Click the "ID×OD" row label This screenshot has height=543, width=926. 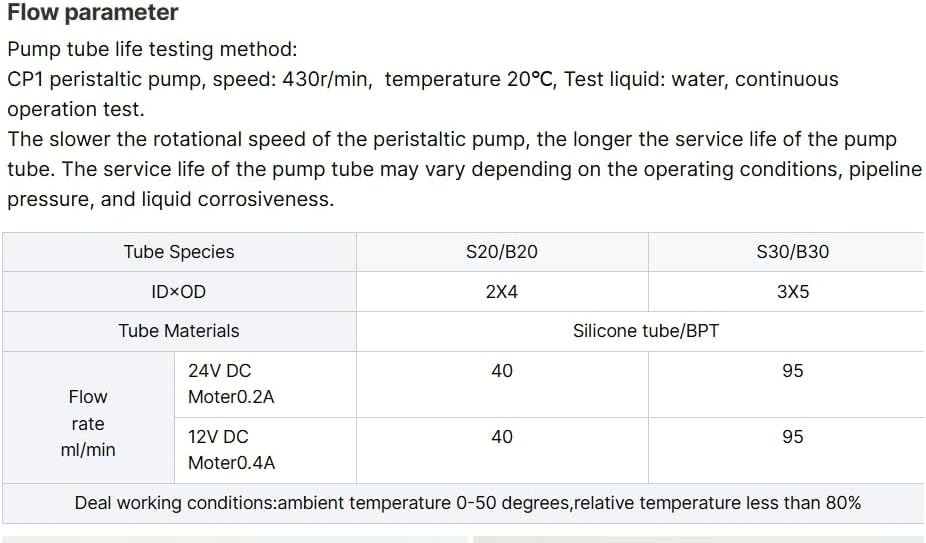click(179, 292)
